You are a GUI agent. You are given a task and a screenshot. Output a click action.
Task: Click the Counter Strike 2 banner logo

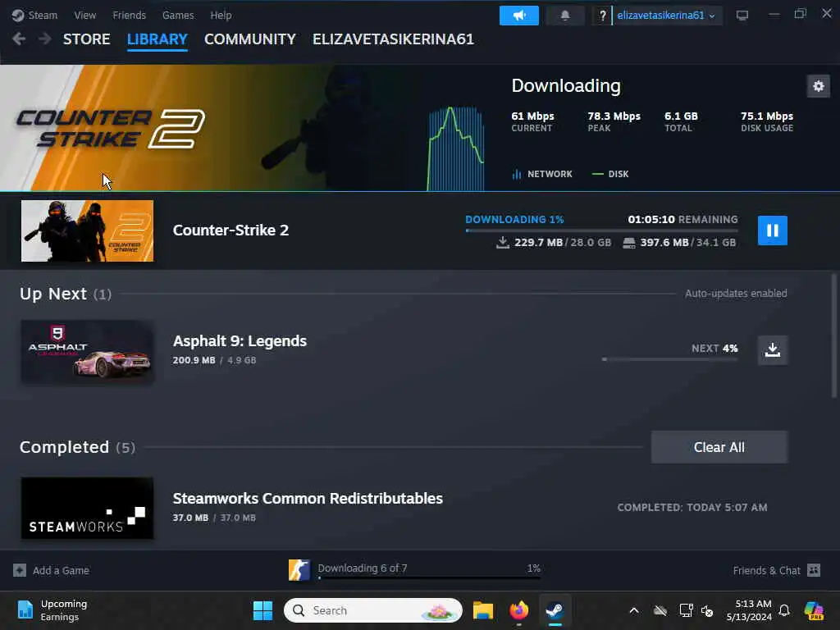(x=111, y=129)
